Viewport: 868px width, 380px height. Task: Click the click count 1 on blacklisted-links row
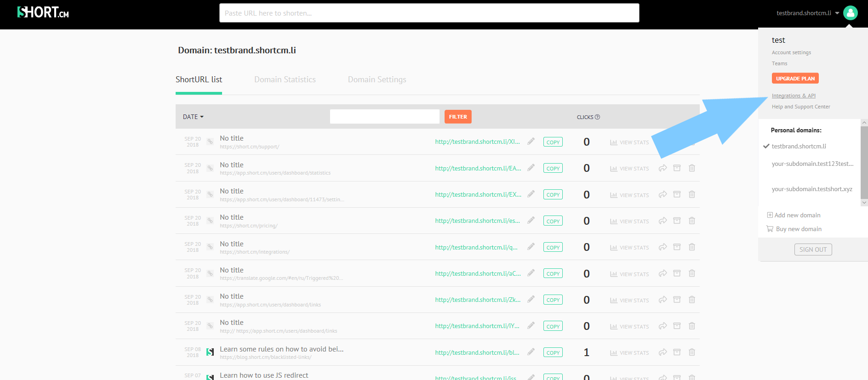587,352
